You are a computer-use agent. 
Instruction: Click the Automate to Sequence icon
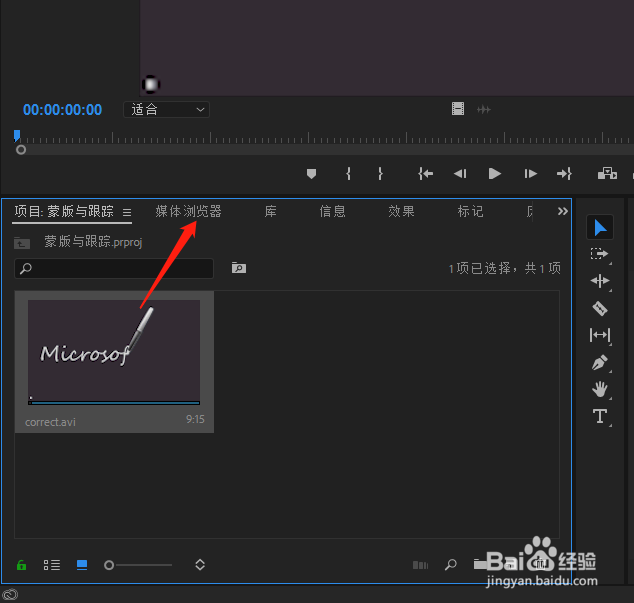(x=421, y=565)
